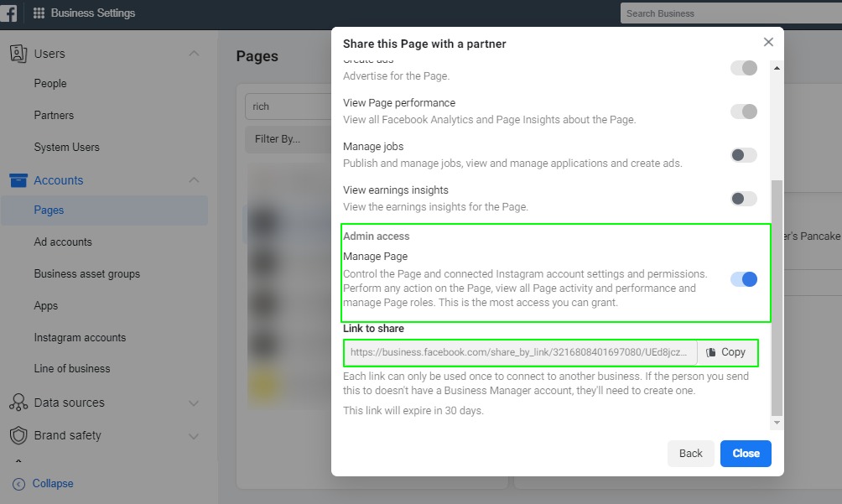Enable the Manage jobs toggle

[x=744, y=155]
